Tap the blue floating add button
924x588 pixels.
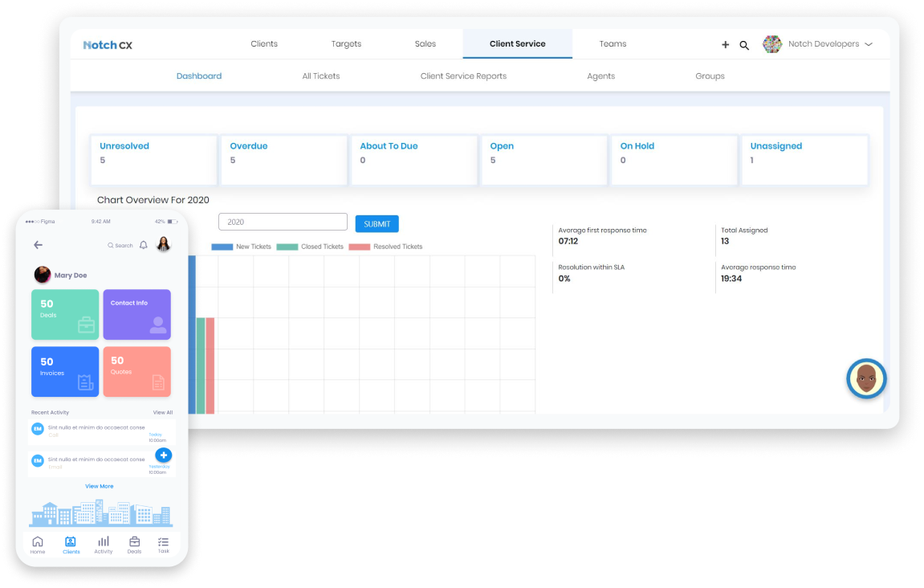pyautogui.click(x=164, y=455)
